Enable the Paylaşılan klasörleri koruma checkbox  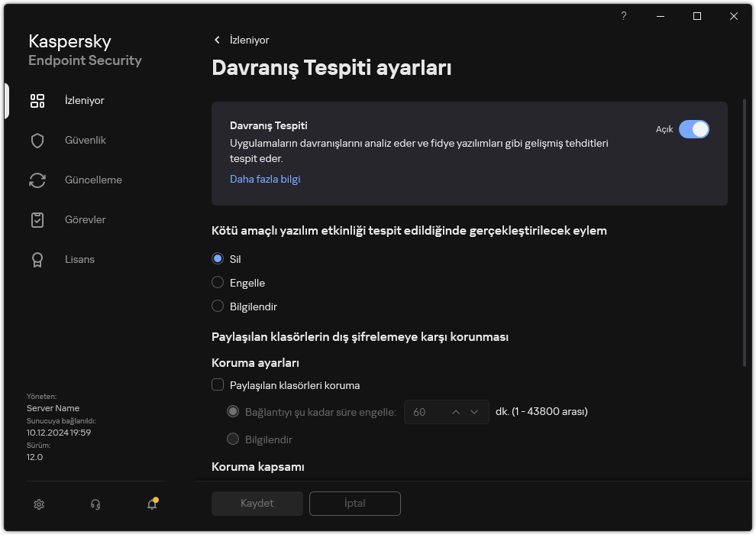[218, 385]
